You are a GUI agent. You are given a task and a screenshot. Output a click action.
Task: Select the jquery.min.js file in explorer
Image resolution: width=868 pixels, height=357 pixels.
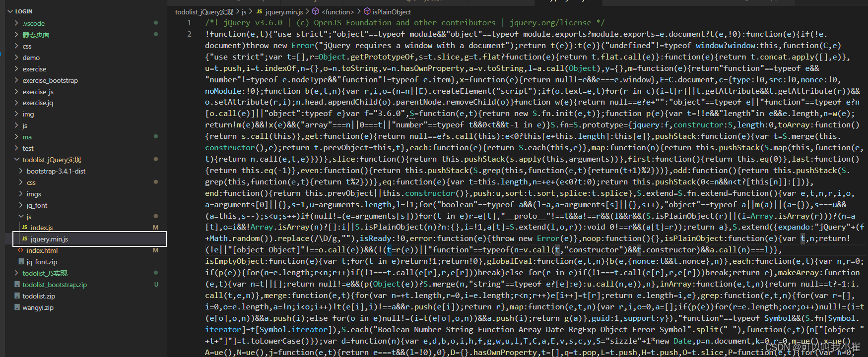[x=49, y=239]
